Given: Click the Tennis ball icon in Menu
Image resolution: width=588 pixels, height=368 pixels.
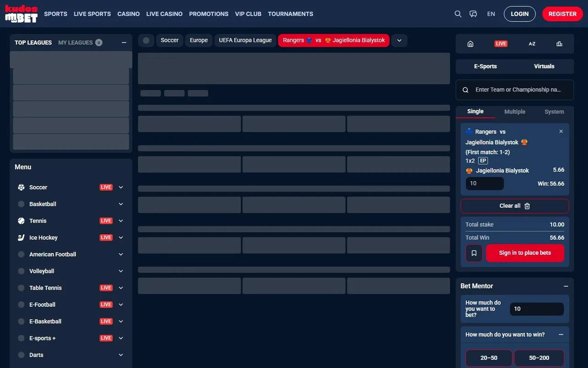Looking at the screenshot, I should (x=21, y=221).
